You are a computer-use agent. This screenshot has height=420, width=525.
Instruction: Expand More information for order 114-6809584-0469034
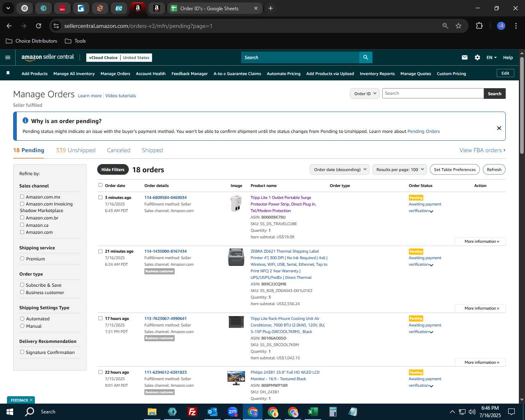pyautogui.click(x=480, y=242)
